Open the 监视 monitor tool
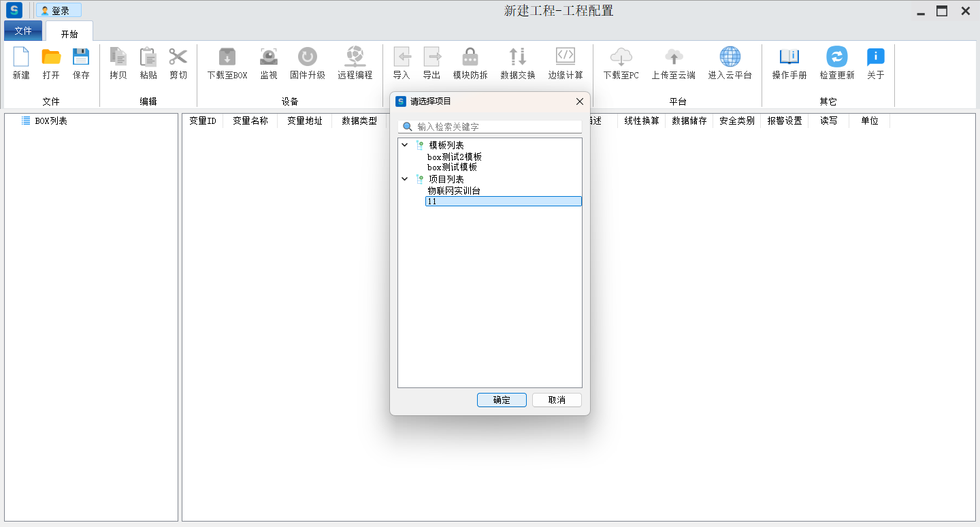This screenshot has height=527, width=980. 269,57
